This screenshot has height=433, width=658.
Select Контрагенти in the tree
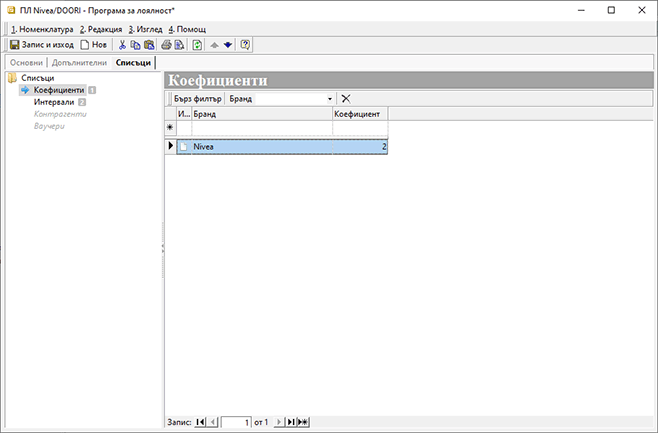click(x=60, y=114)
